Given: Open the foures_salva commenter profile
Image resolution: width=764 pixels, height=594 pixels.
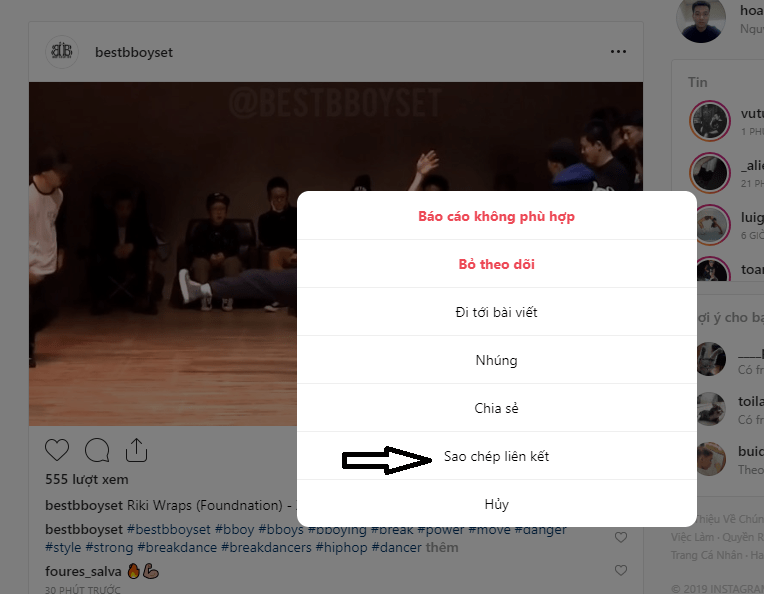Looking at the screenshot, I should coord(83,571).
